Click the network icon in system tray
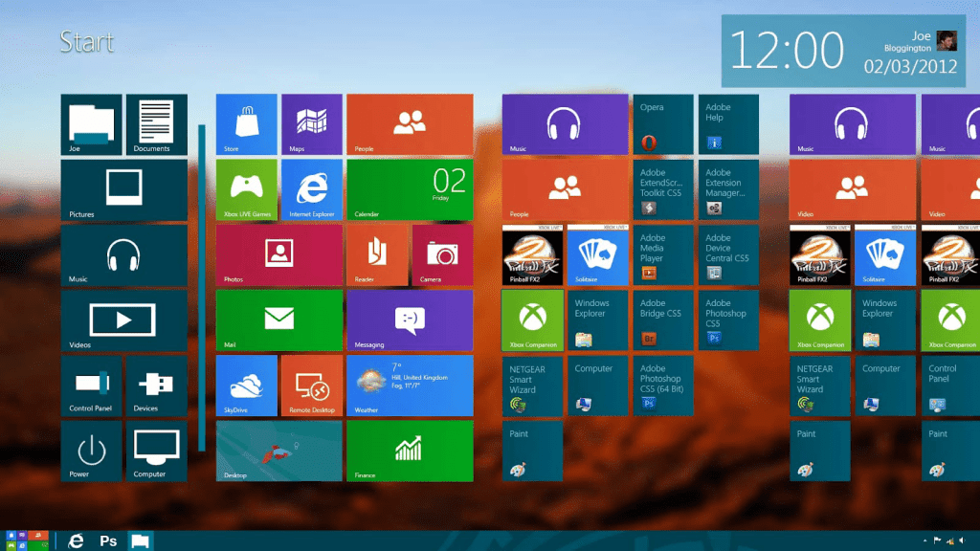Screen dimensions: 980x551 tap(950, 541)
